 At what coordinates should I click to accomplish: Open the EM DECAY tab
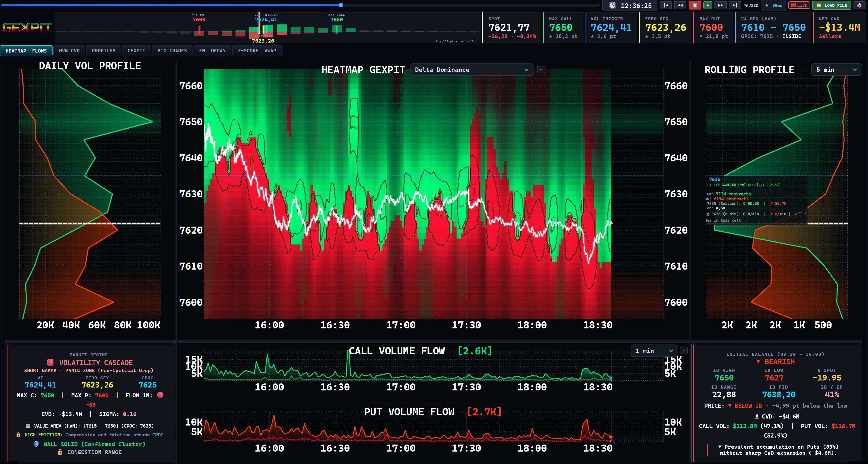[x=212, y=50]
